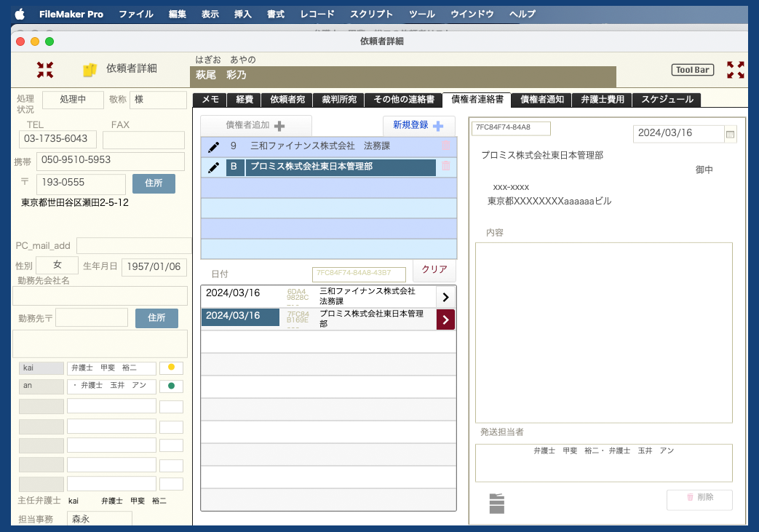Expand the 三和ファイナンス letter with arrow
759x532 pixels.
point(445,297)
